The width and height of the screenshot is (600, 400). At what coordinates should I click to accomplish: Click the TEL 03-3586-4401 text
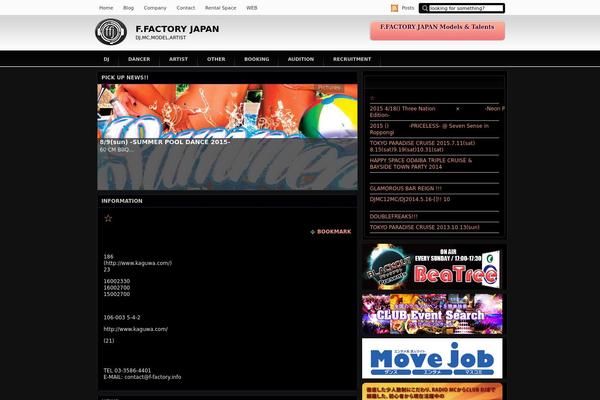pyautogui.click(x=127, y=371)
